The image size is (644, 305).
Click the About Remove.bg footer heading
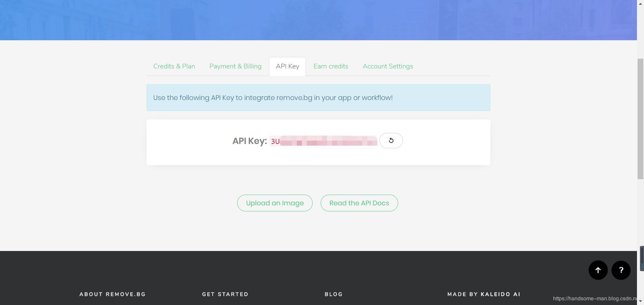pos(112,294)
